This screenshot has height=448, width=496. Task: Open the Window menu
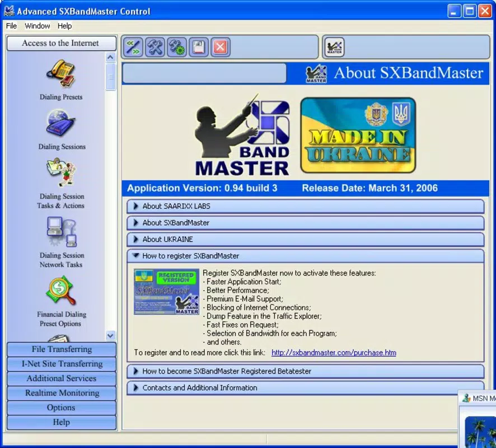point(38,26)
